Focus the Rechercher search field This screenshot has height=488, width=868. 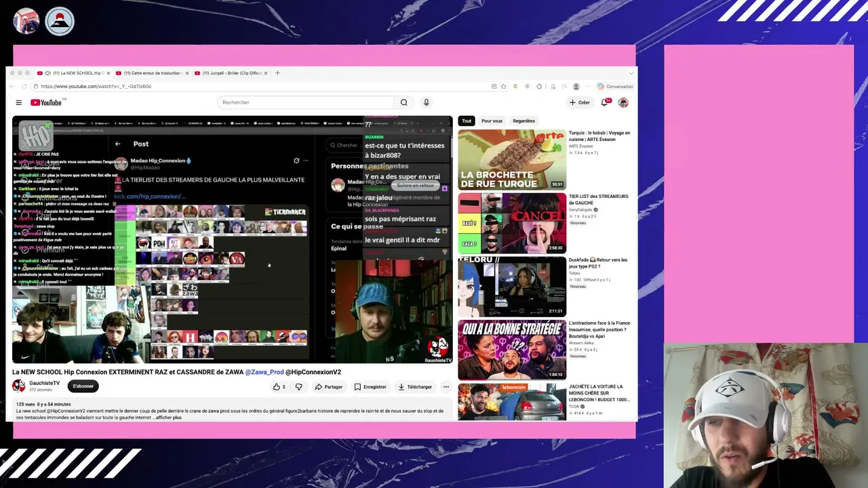tap(305, 102)
